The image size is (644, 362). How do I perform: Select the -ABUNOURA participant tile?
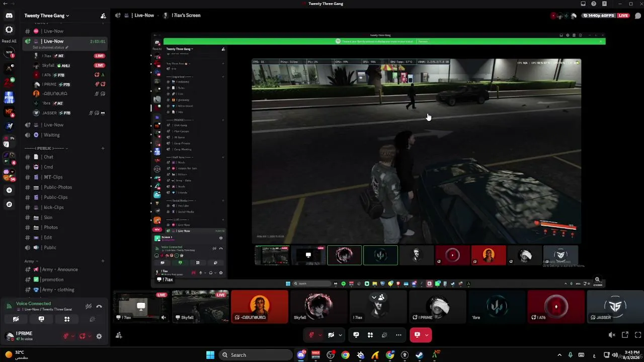[260, 306]
